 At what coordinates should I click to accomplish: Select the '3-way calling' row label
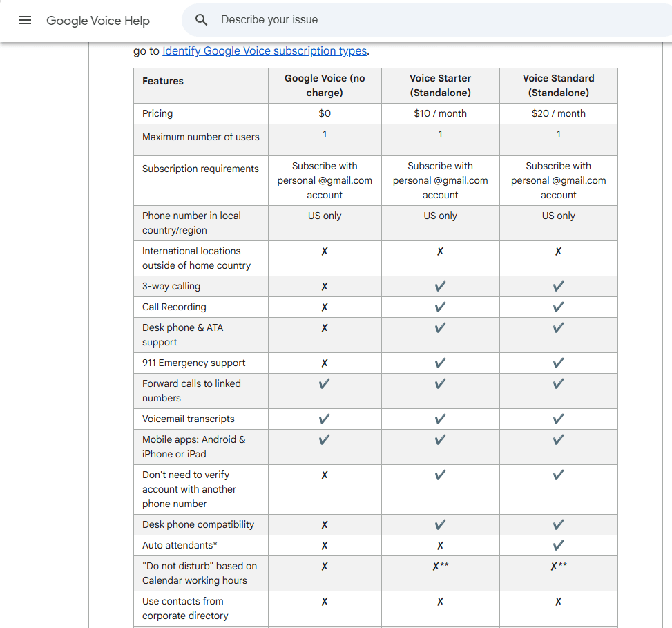point(171,286)
